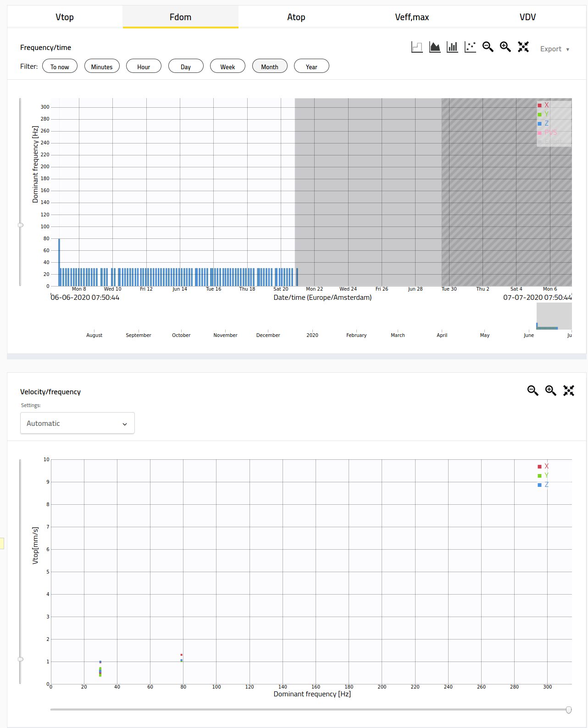Click the Dominant frequency range slider handle

pyautogui.click(x=569, y=710)
